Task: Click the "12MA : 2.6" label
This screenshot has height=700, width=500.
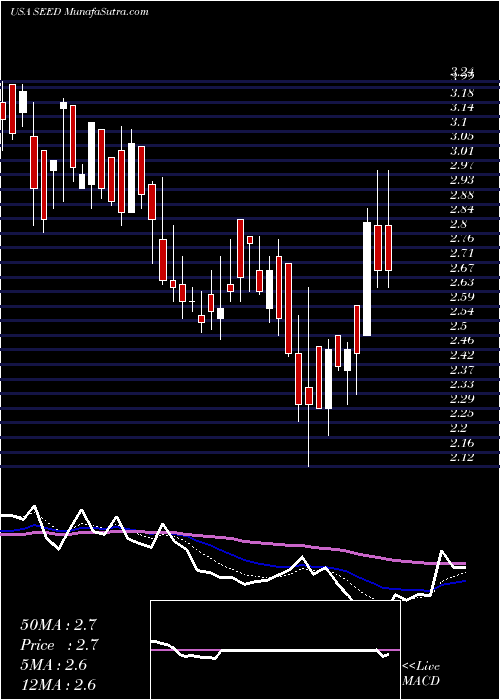Action: (58, 685)
